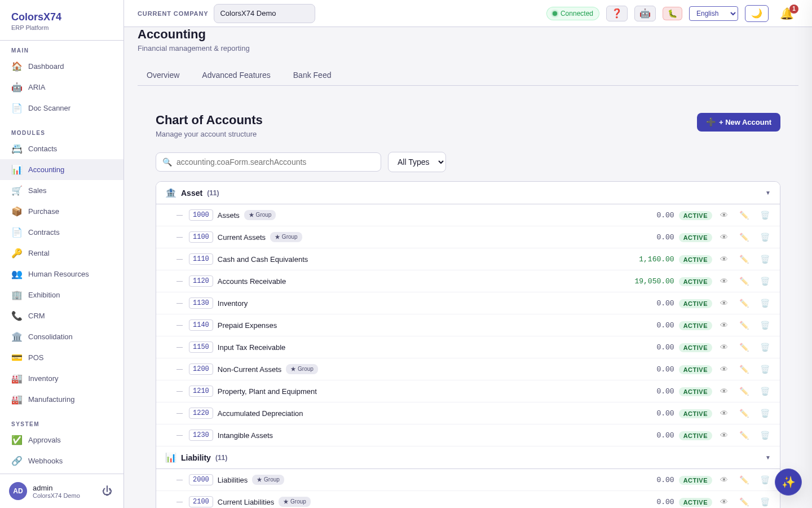Click the ACTIVE badge for Inventory
The image size is (812, 508).
(x=695, y=304)
